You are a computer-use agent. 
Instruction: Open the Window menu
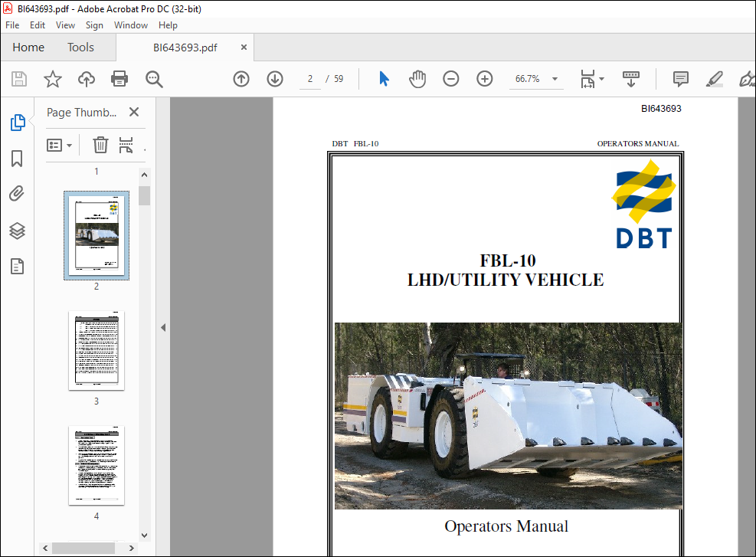click(x=131, y=25)
